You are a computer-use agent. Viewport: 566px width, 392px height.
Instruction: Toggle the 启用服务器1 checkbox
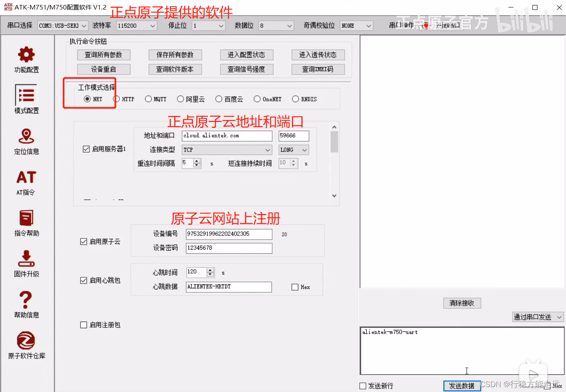[86, 149]
